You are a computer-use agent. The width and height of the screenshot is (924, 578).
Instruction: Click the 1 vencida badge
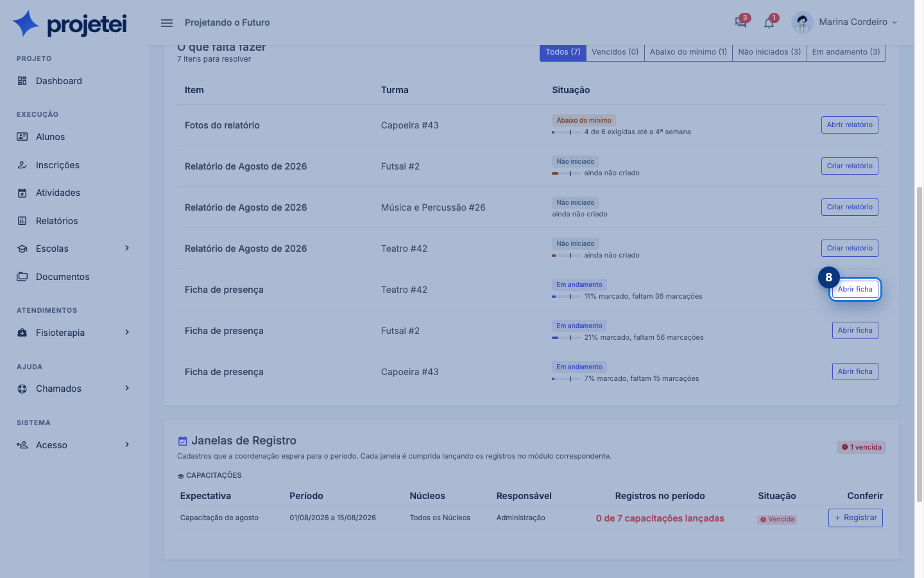[861, 447]
